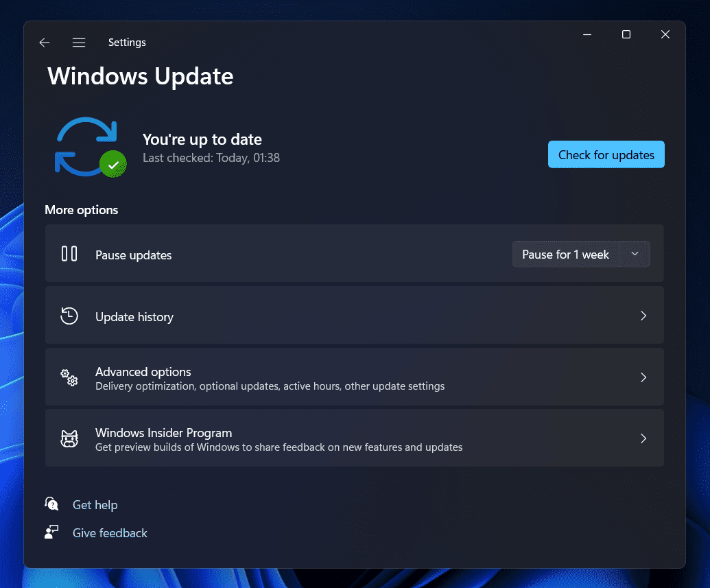This screenshot has width=710, height=588.
Task: Expand the pause duration dropdown arrow
Action: click(x=635, y=255)
